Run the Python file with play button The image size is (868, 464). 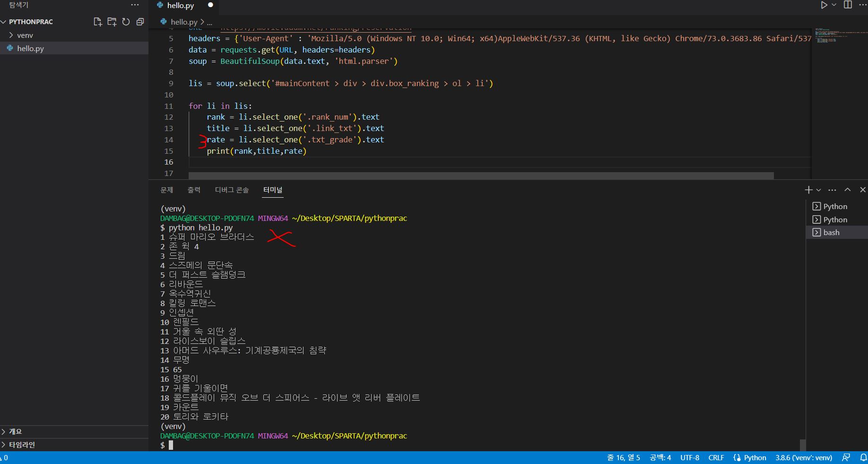824,5
